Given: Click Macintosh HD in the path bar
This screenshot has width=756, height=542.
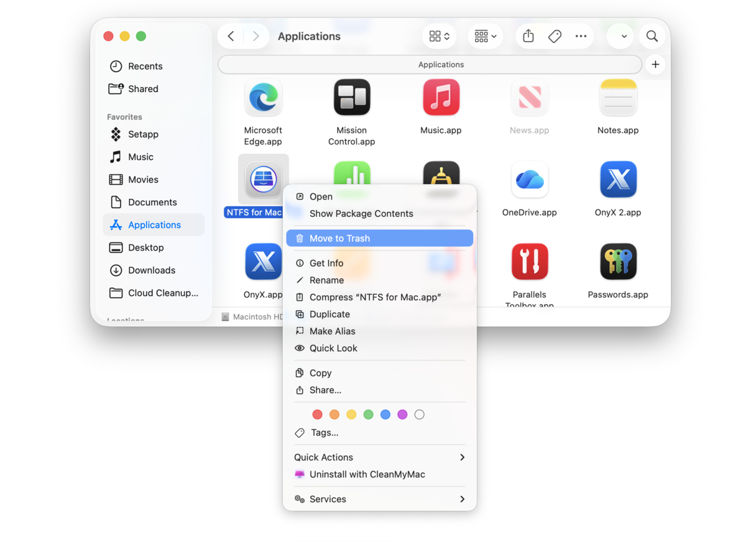Looking at the screenshot, I should tap(252, 317).
